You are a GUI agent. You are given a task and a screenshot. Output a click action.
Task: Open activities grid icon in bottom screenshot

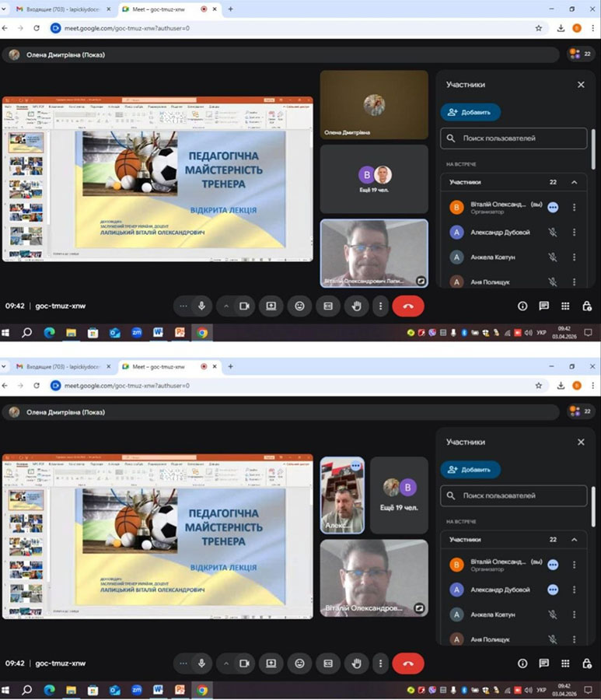pyautogui.click(x=565, y=664)
